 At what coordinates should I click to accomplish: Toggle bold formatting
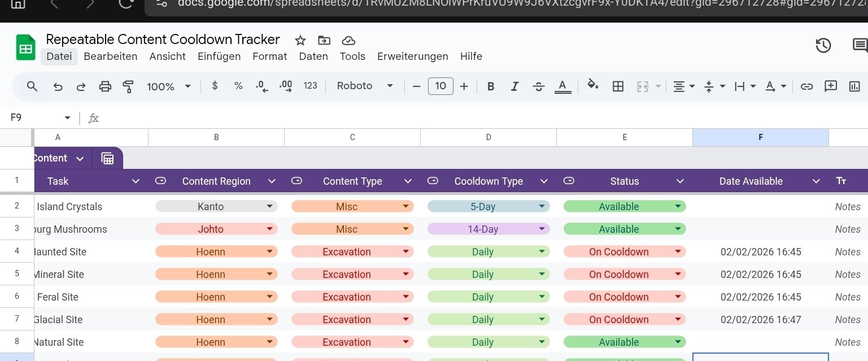491,86
